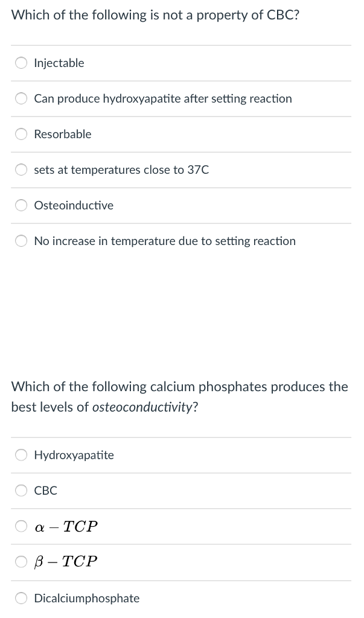The height and width of the screenshot is (618, 364).
Task: Select Hydroxyapatite for the osteoconductivity question
Action: [x=21, y=455]
